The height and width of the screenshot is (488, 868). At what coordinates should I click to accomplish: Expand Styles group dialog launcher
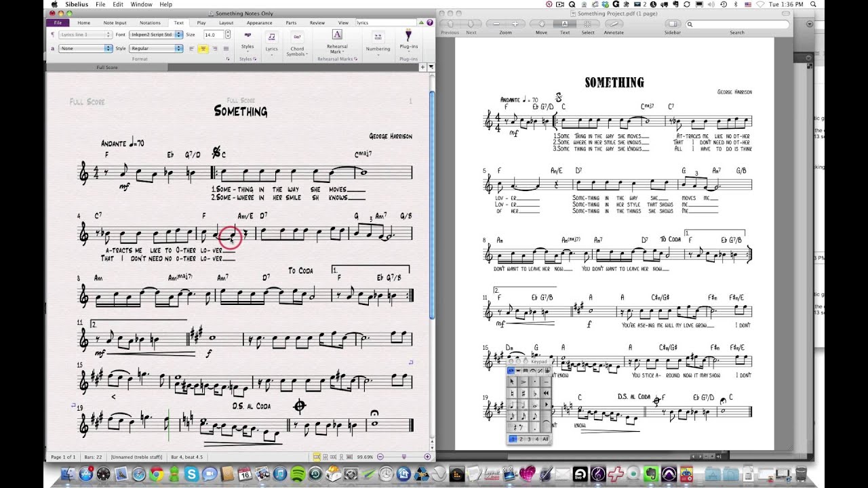(255, 58)
